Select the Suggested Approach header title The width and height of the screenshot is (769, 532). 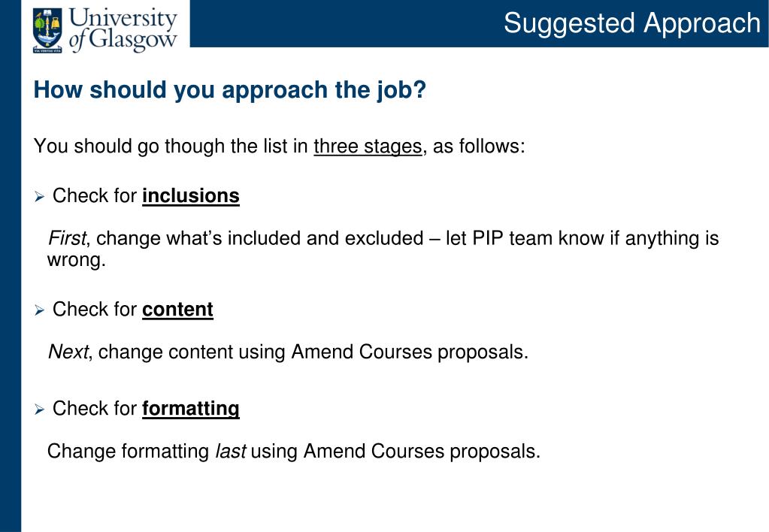(632, 23)
